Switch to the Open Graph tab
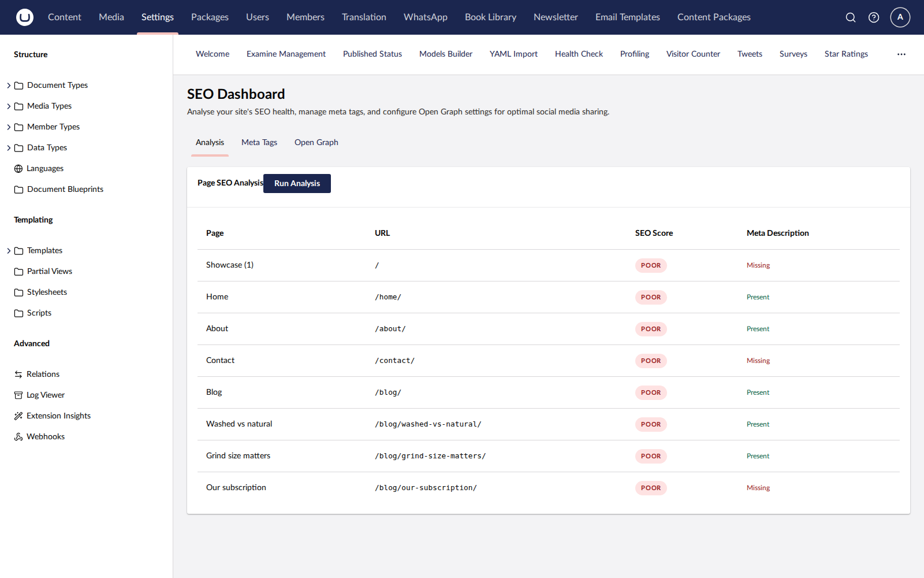 [x=316, y=142]
